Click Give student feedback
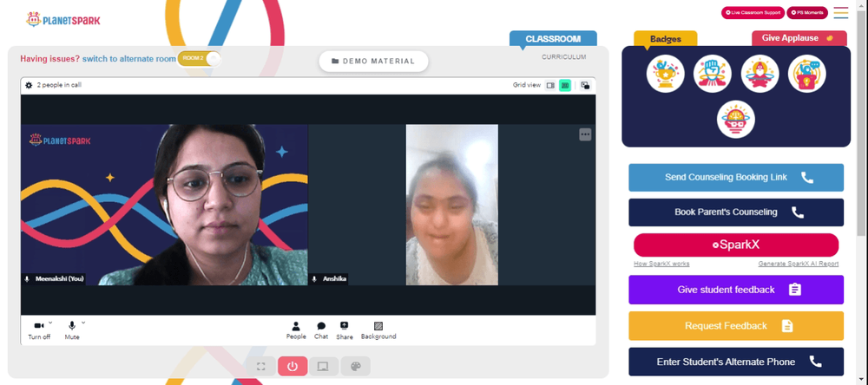Screen dimensions: 868x385 point(736,290)
